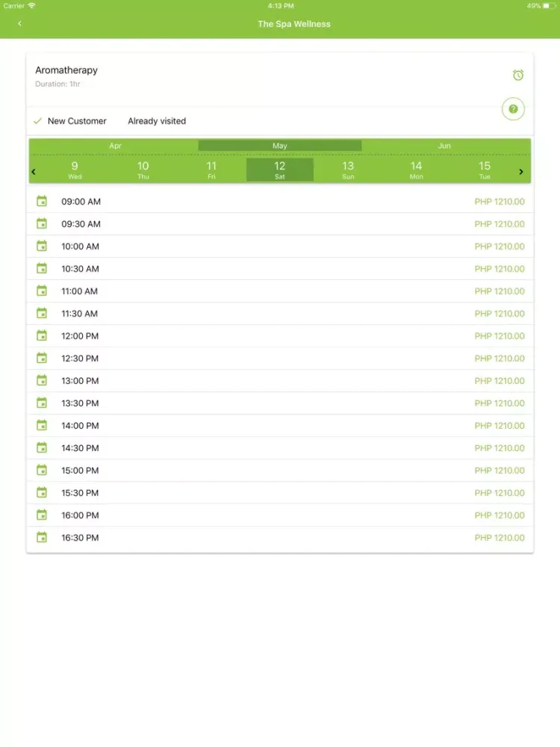This screenshot has width=560, height=747.
Task: Choose the 15:00 PM time label
Action: pyautogui.click(x=80, y=470)
